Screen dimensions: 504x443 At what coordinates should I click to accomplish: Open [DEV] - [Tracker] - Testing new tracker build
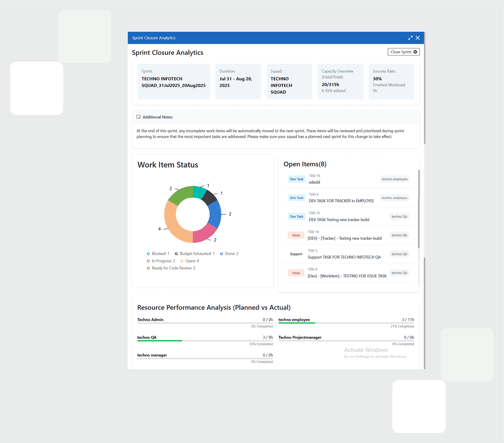click(345, 239)
